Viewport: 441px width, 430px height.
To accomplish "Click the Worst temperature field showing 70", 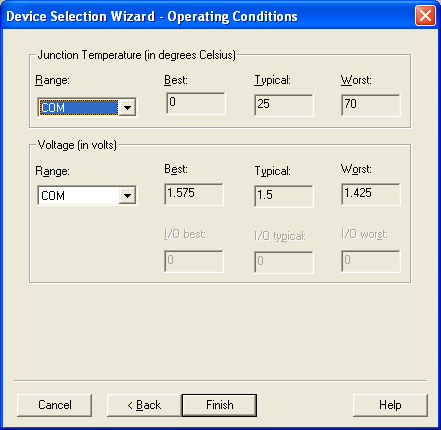I will [x=371, y=105].
